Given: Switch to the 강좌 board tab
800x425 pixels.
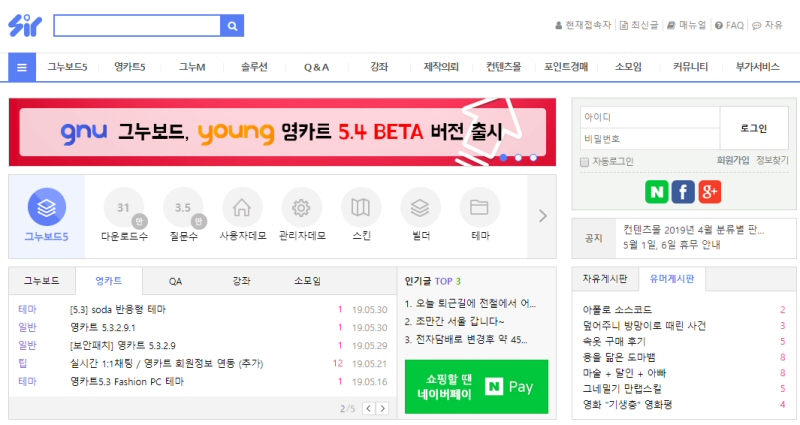Looking at the screenshot, I should pyautogui.click(x=241, y=281).
